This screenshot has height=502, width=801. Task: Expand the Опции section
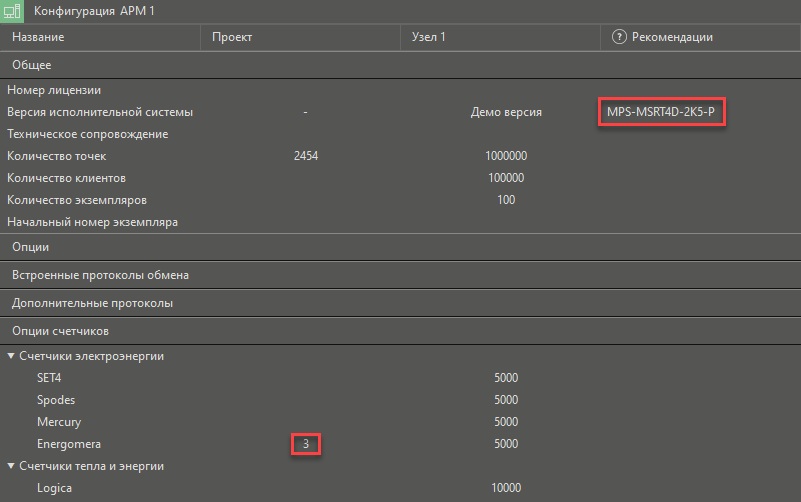point(31,247)
